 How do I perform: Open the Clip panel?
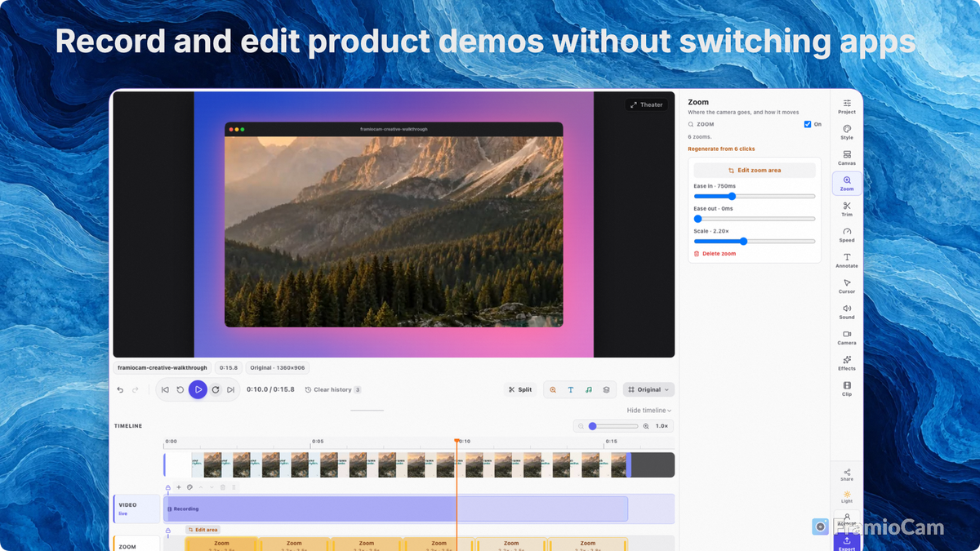click(x=847, y=389)
